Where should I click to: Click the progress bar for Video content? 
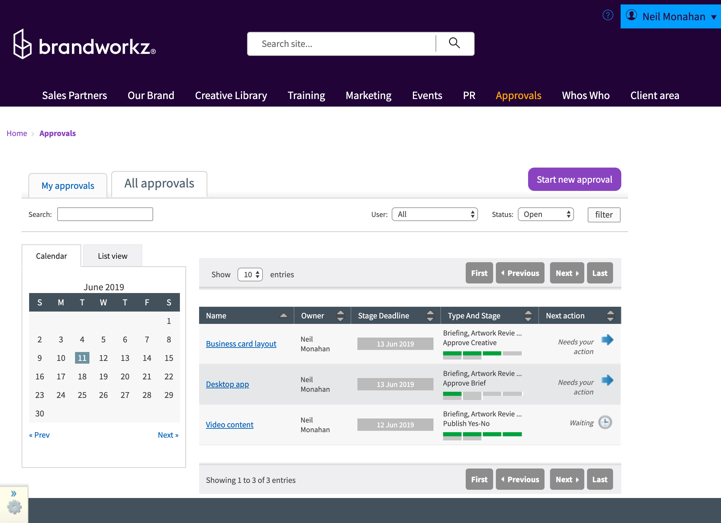482,435
